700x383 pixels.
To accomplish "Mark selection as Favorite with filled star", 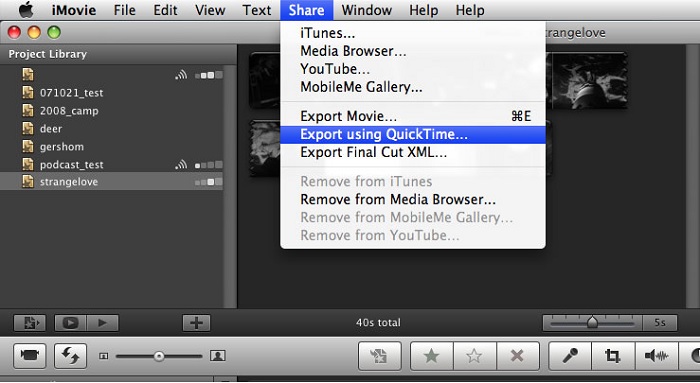I will (432, 356).
